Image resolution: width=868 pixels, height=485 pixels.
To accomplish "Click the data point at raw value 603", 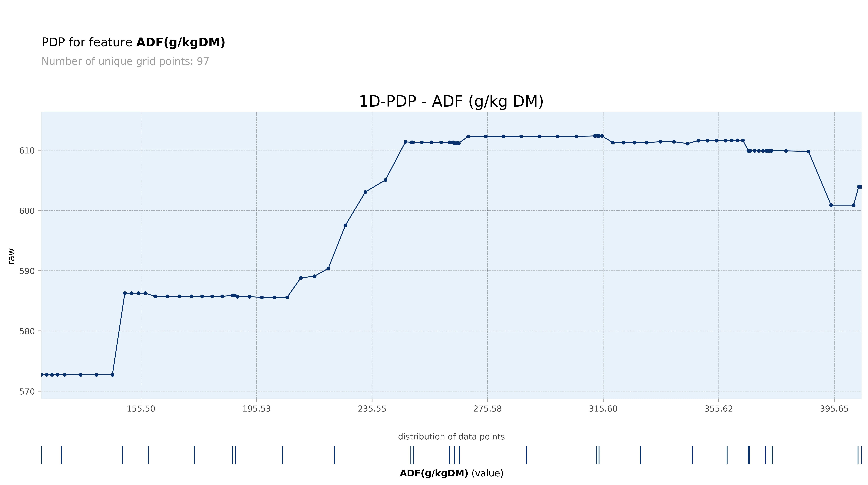I will pyautogui.click(x=365, y=192).
